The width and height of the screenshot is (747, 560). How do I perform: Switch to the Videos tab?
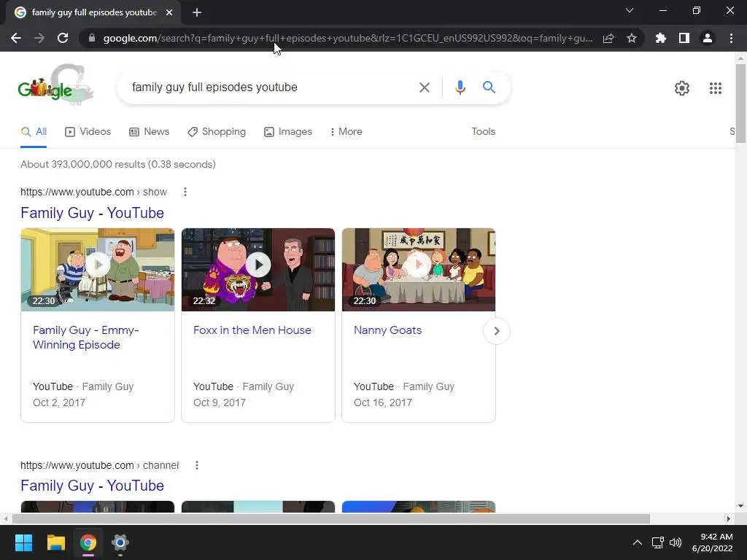tap(88, 132)
